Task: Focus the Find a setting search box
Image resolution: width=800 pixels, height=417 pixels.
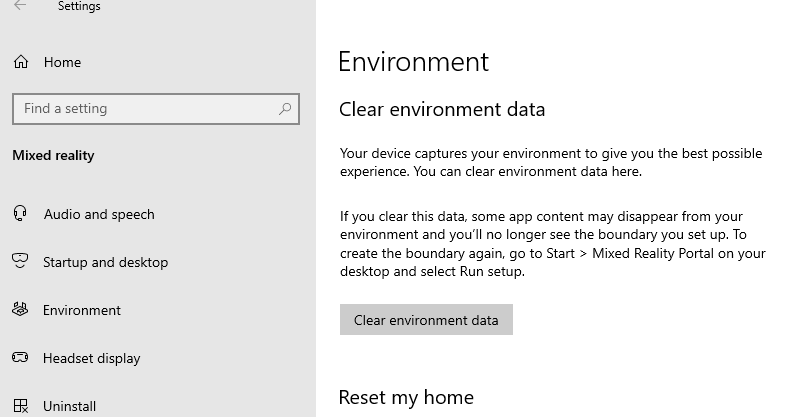Action: coord(145,109)
